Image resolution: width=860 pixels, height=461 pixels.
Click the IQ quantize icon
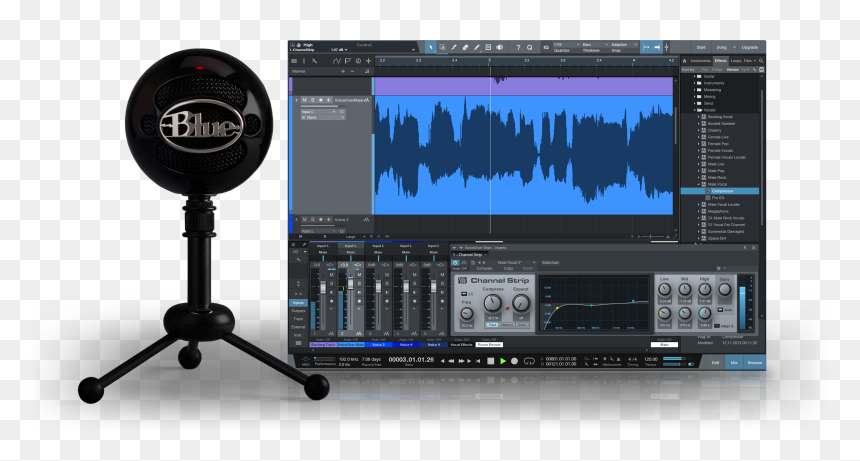click(546, 47)
